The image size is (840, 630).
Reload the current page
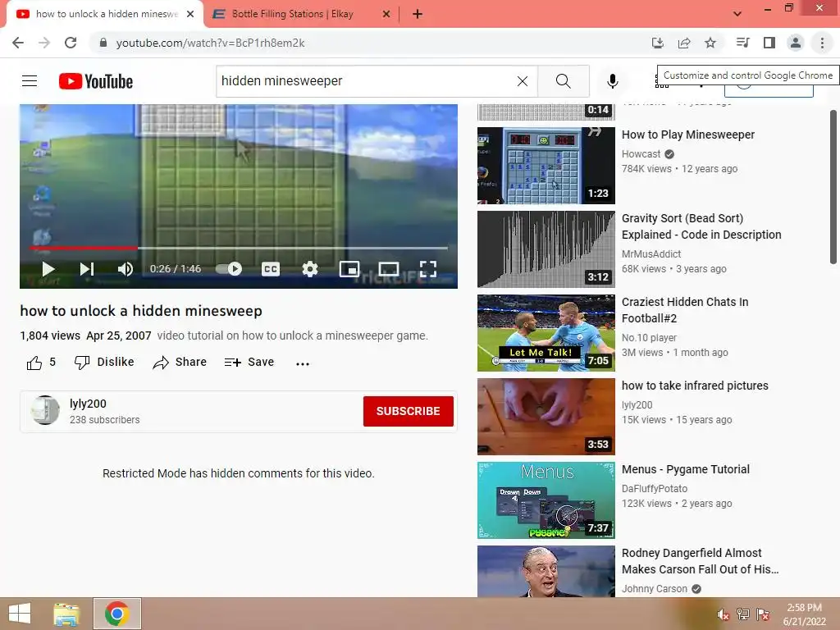coord(71,43)
